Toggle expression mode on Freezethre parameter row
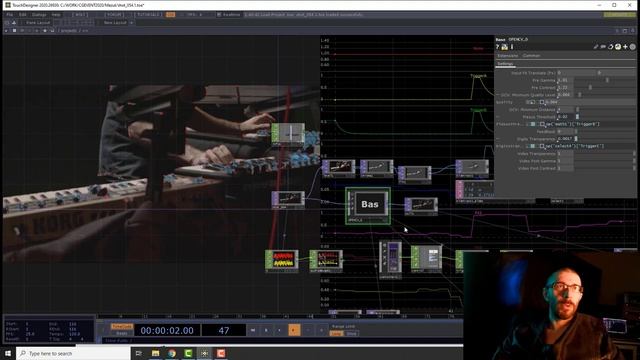 tap(533, 124)
